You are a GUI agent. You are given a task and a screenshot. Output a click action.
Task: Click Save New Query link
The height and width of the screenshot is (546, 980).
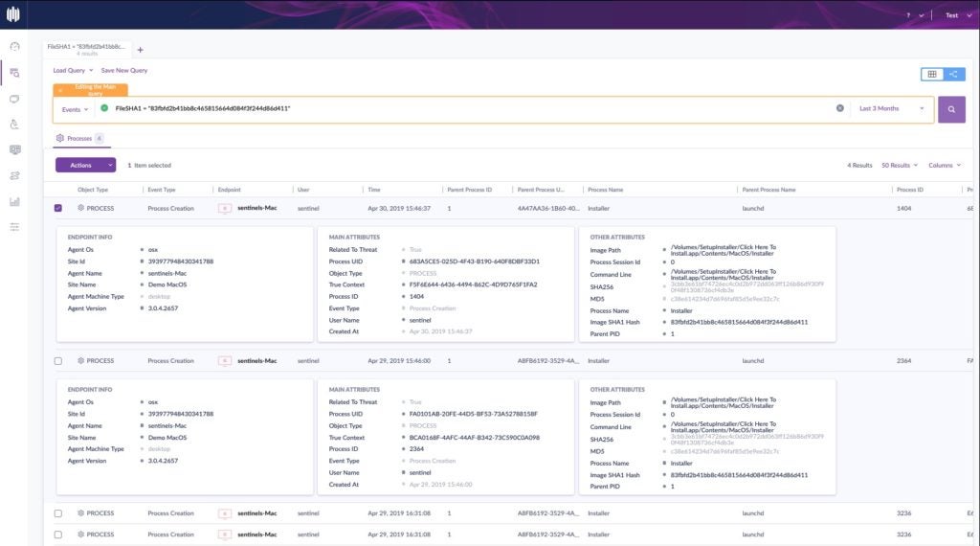click(x=124, y=70)
